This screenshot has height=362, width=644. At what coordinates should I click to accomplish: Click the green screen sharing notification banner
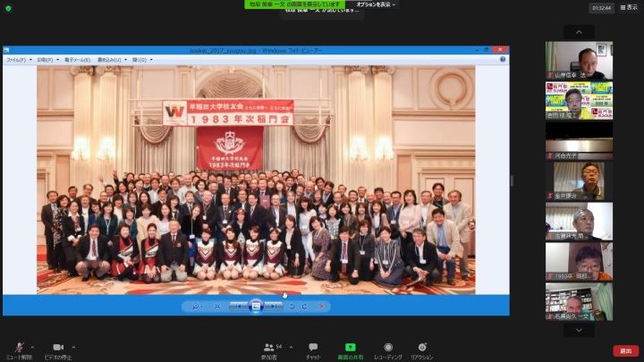(x=294, y=4)
